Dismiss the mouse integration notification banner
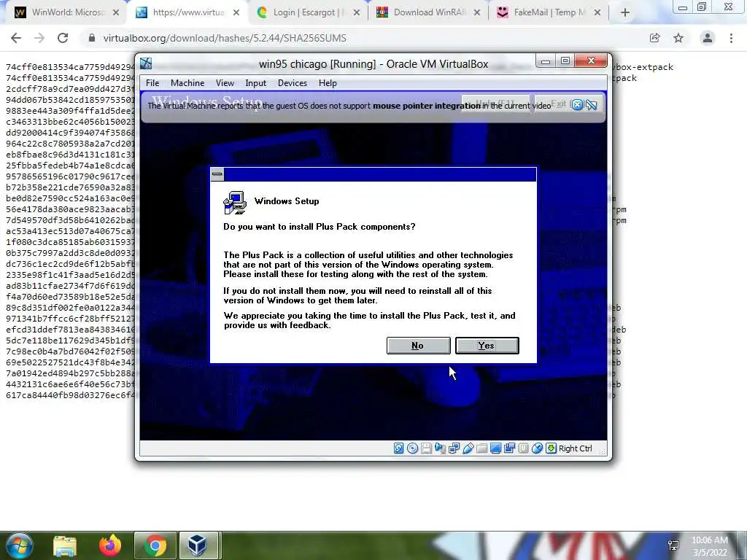 coord(577,105)
